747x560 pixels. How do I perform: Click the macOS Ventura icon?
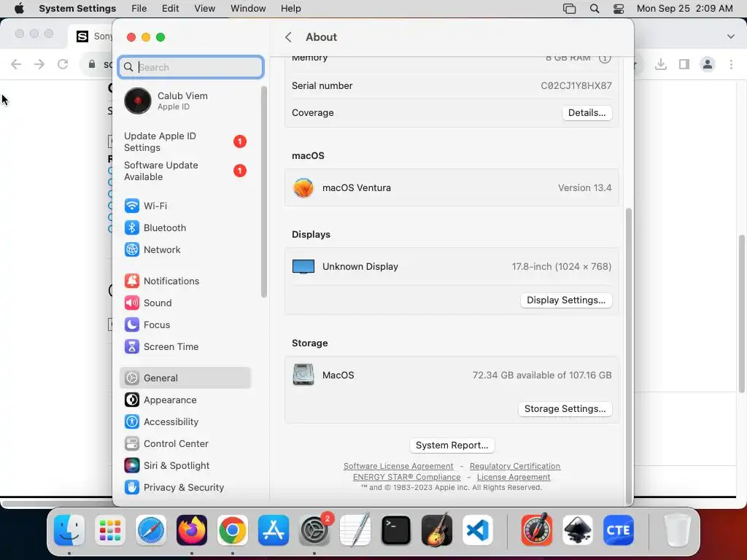[303, 187]
